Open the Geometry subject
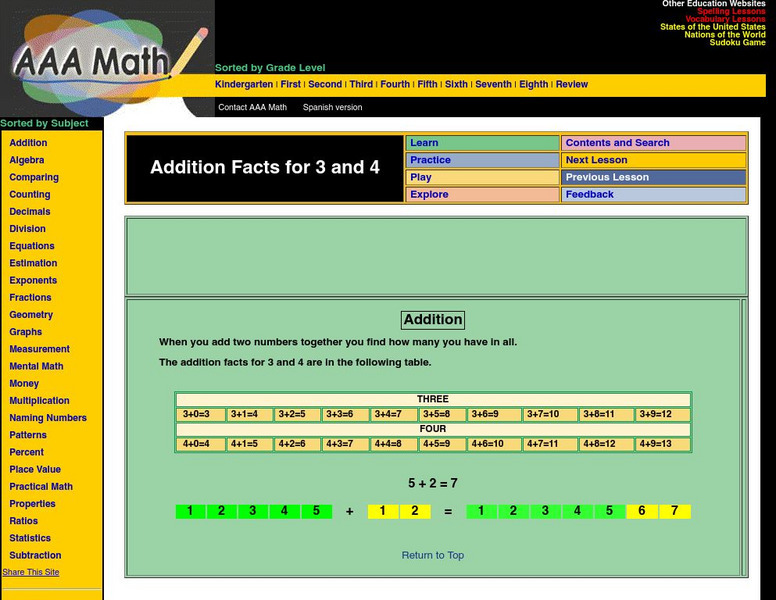 (31, 315)
